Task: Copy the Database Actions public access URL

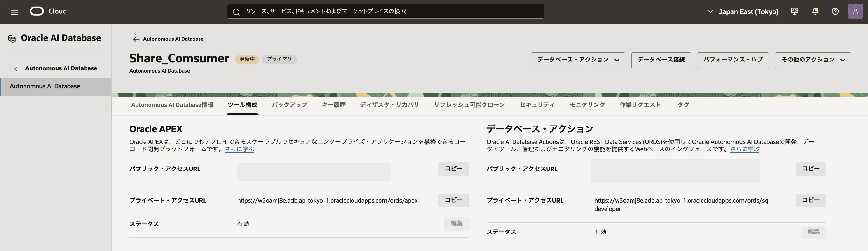Action: [x=810, y=169]
